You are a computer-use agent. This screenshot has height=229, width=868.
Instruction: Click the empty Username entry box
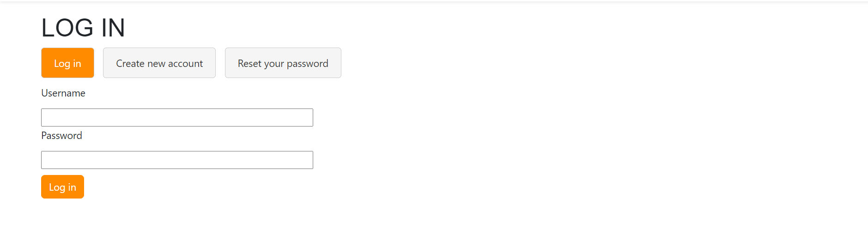[177, 117]
